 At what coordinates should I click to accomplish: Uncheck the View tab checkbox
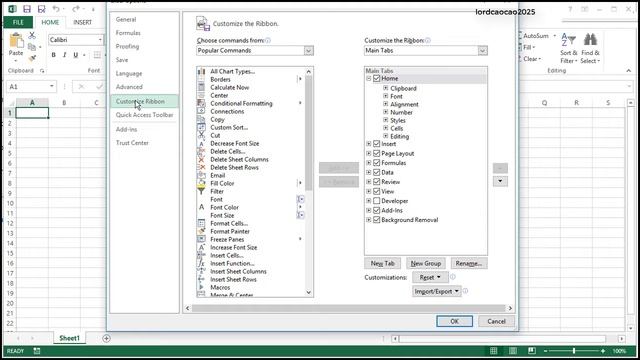(377, 191)
